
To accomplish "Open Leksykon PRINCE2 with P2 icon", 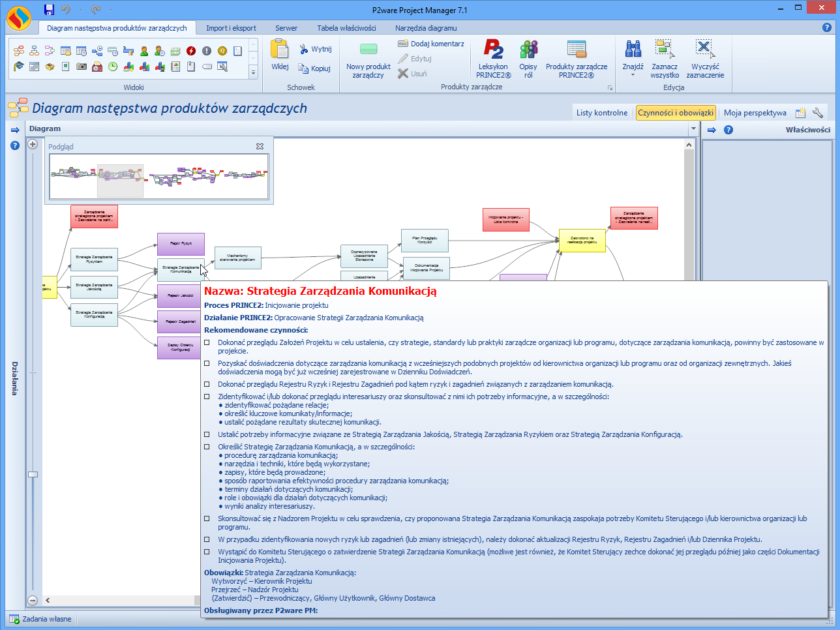I will [x=494, y=59].
